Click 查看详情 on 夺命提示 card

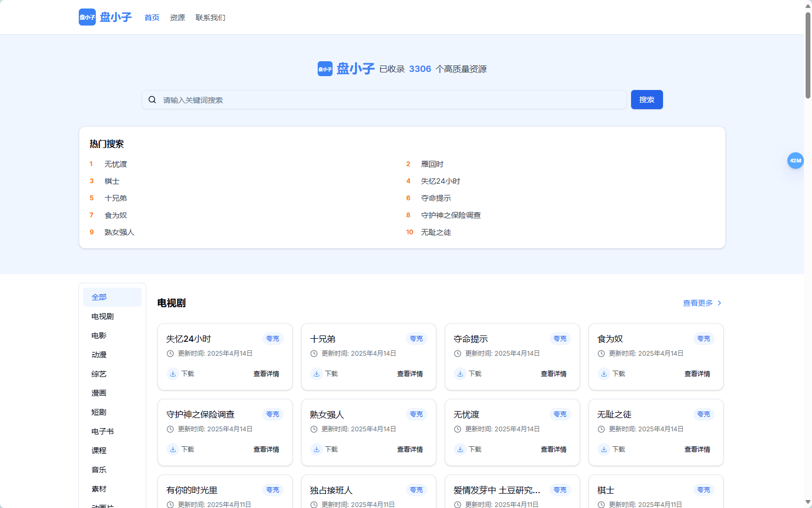pyautogui.click(x=554, y=374)
